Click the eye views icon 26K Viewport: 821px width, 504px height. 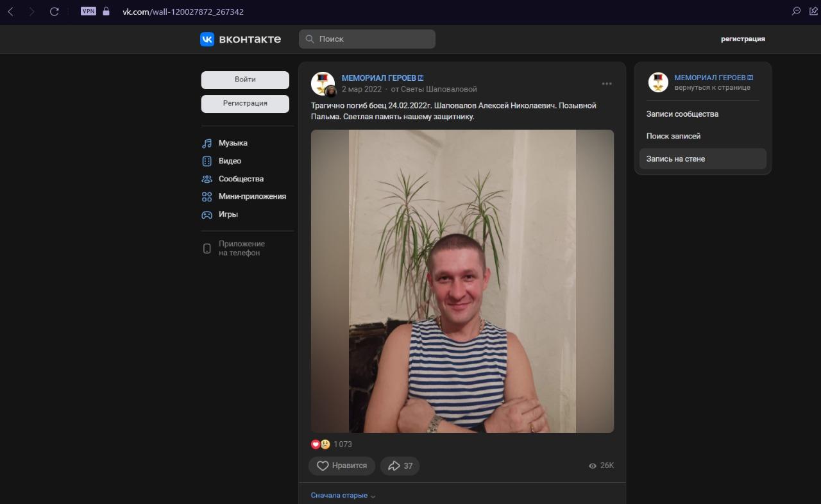[593, 466]
